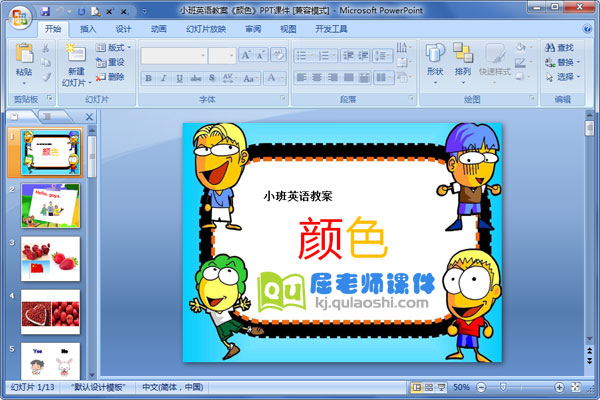
Task: Fit slide to current window
Action: pyautogui.click(x=576, y=387)
